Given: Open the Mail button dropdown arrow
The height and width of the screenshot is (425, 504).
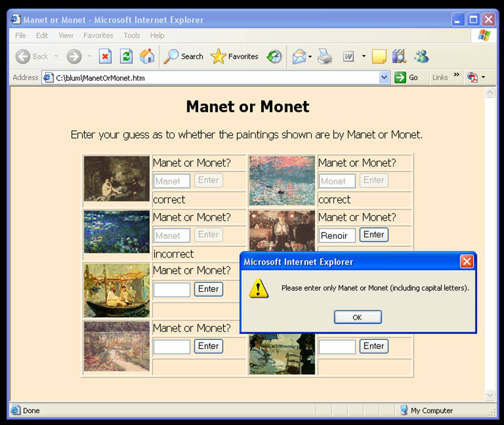Looking at the screenshot, I should (x=310, y=56).
